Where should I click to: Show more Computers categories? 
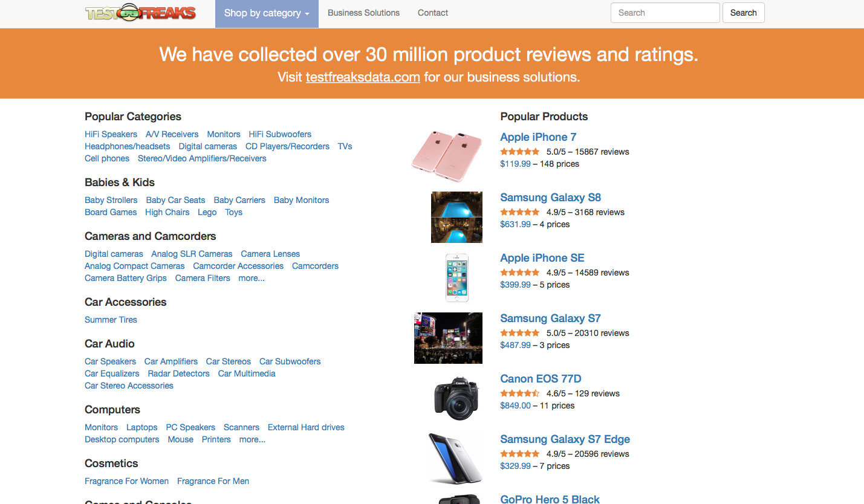252,439
